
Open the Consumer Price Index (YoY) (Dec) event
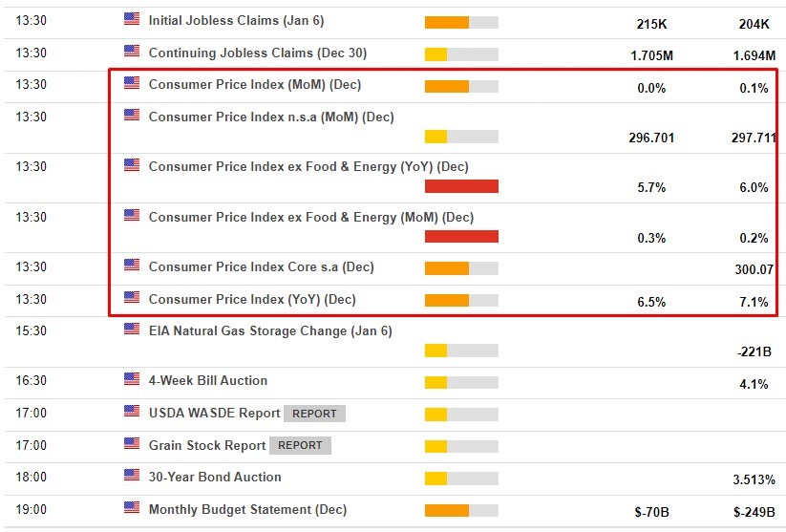252,300
